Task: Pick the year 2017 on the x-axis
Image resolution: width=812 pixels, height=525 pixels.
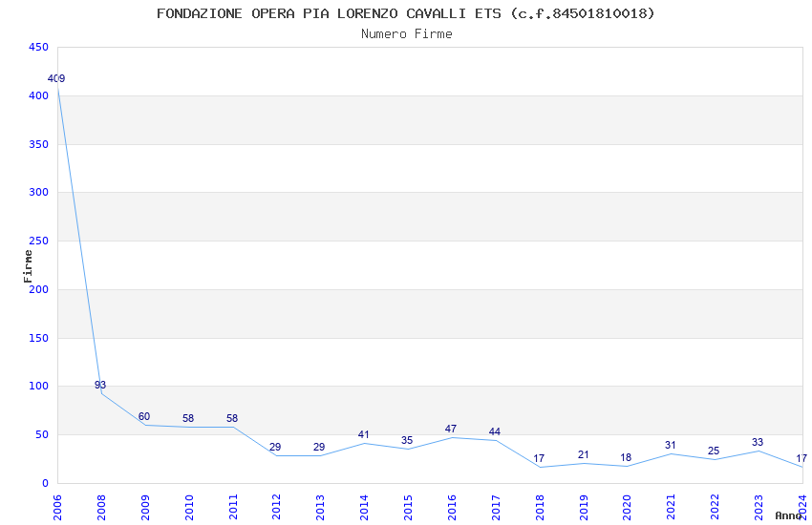Action: coord(496,507)
